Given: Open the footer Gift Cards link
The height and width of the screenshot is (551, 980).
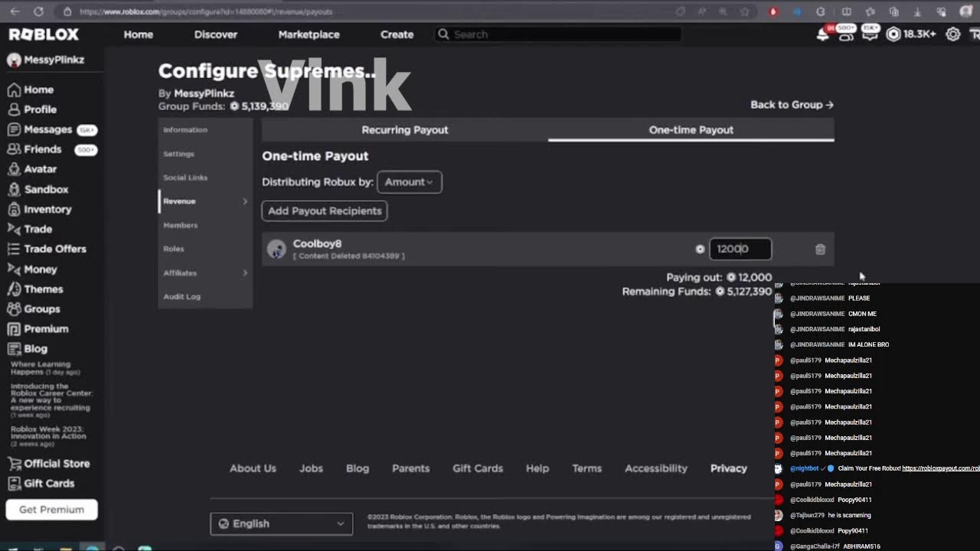Looking at the screenshot, I should click(x=478, y=468).
